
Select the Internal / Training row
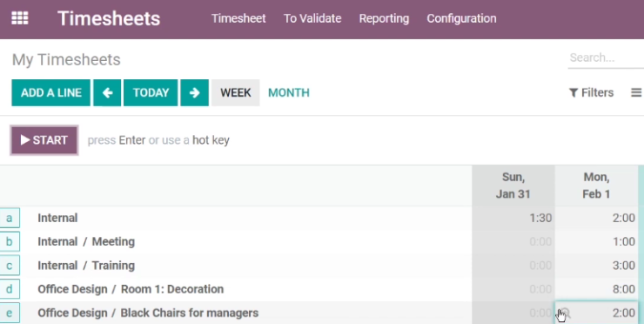point(86,266)
